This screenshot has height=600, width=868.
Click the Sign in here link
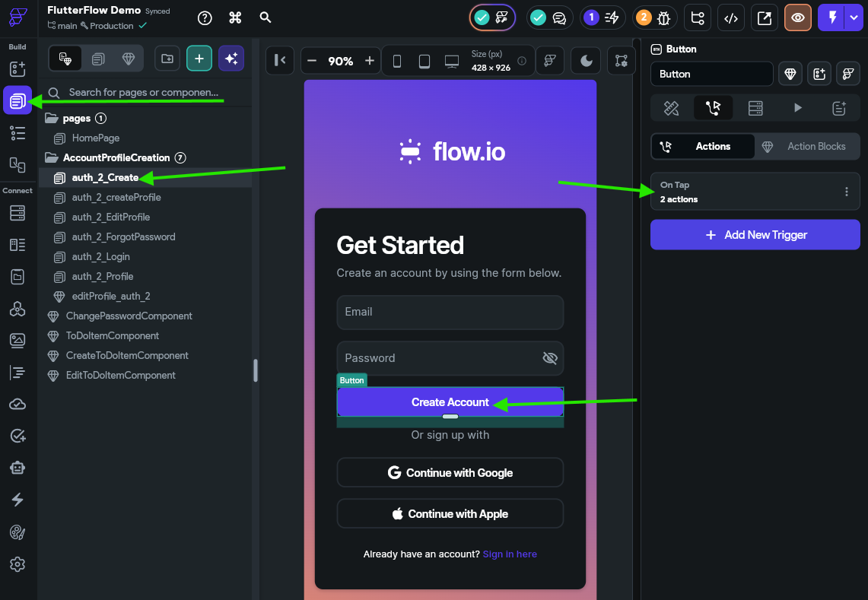(510, 554)
